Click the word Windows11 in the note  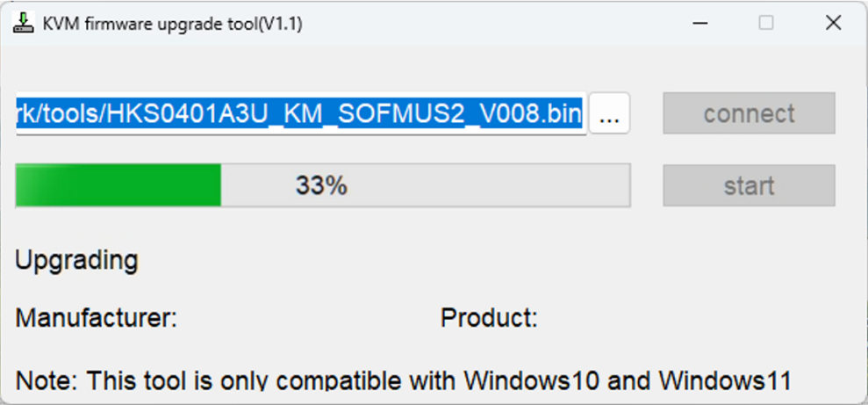click(x=725, y=380)
